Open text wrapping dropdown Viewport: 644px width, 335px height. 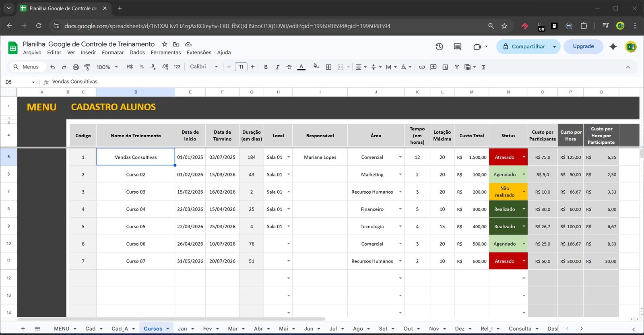tap(391, 67)
